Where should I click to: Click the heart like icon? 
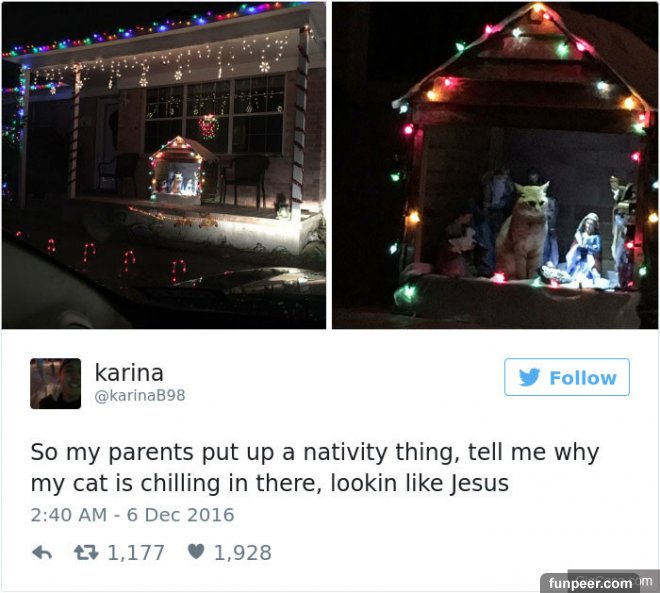[x=196, y=551]
